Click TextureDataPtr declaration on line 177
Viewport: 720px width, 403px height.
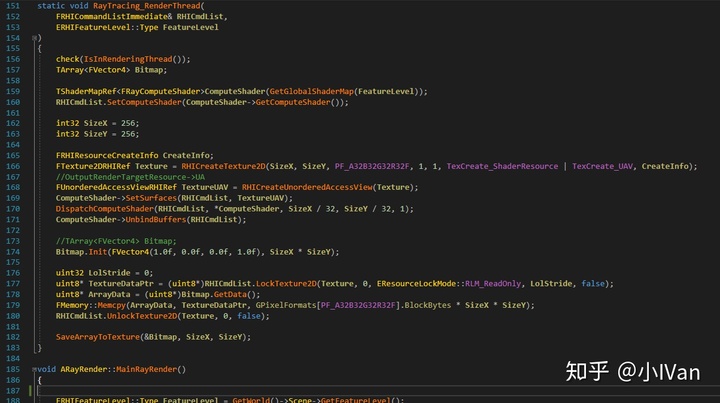point(121,284)
